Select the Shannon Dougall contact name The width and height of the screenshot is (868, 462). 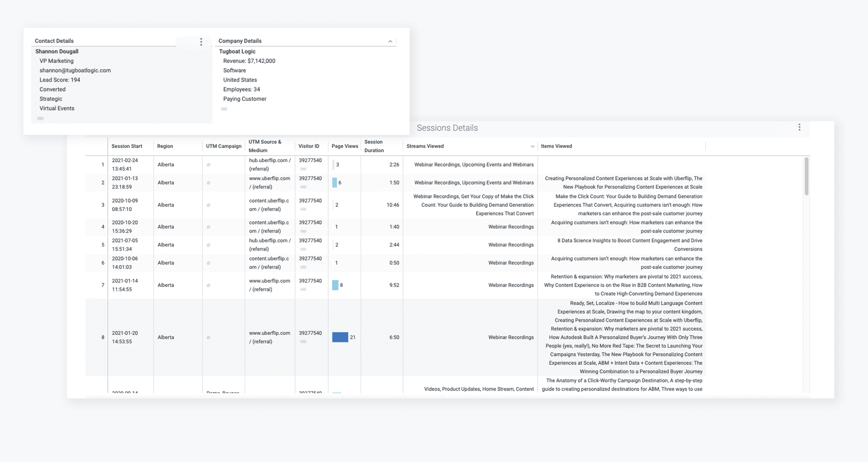57,51
